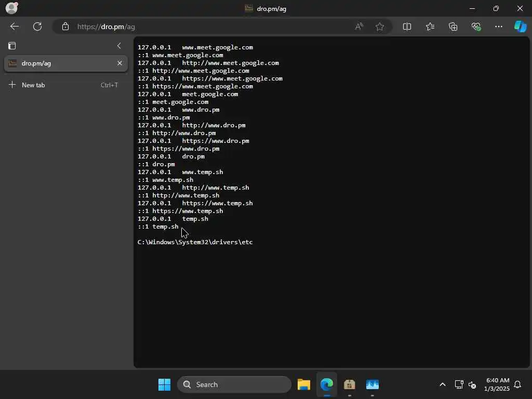
Task: Open File Explorer from the taskbar
Action: (x=303, y=384)
